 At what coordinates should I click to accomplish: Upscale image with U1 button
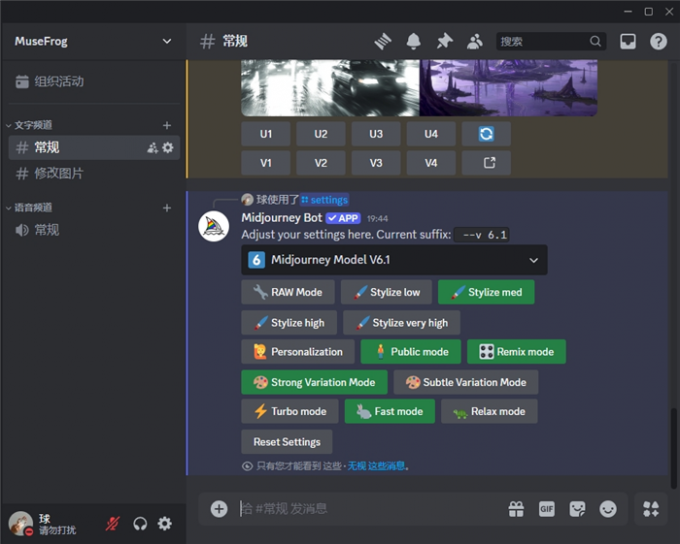266,134
